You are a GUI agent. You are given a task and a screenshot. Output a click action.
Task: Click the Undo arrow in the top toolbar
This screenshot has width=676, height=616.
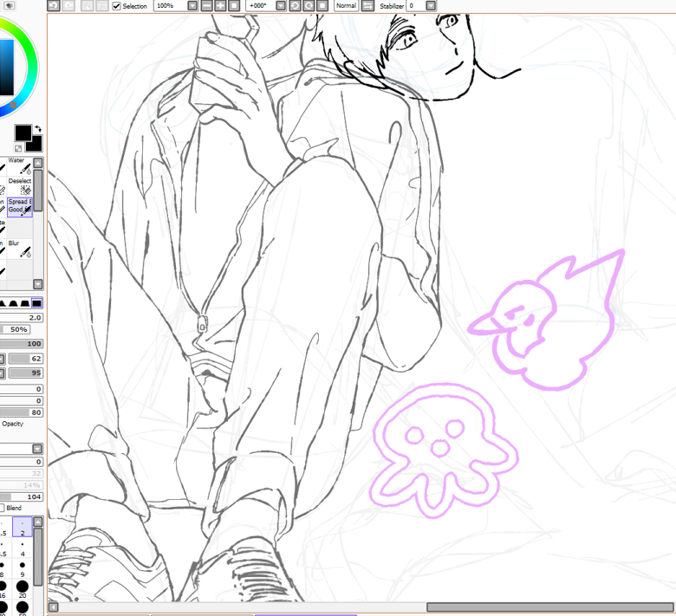pyautogui.click(x=54, y=5)
